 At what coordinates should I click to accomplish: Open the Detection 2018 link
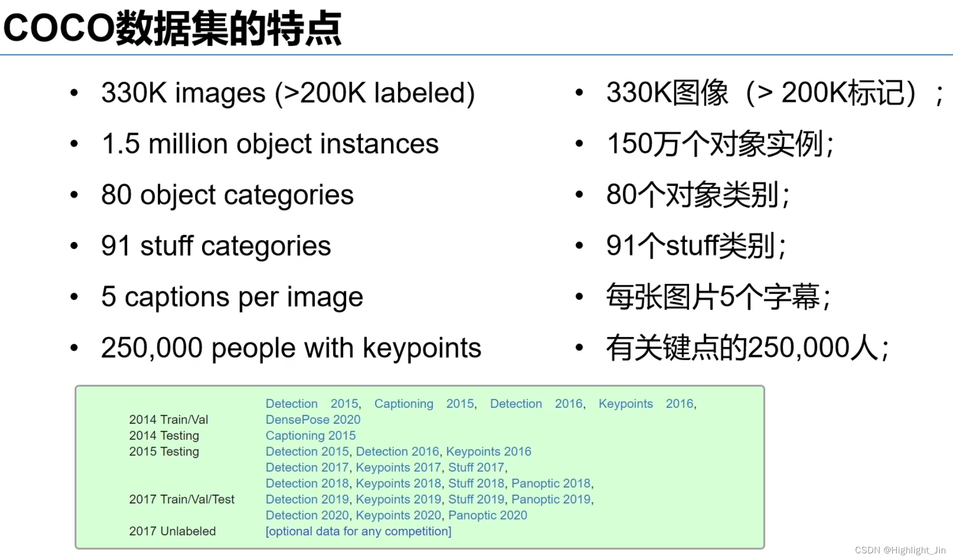click(x=307, y=483)
